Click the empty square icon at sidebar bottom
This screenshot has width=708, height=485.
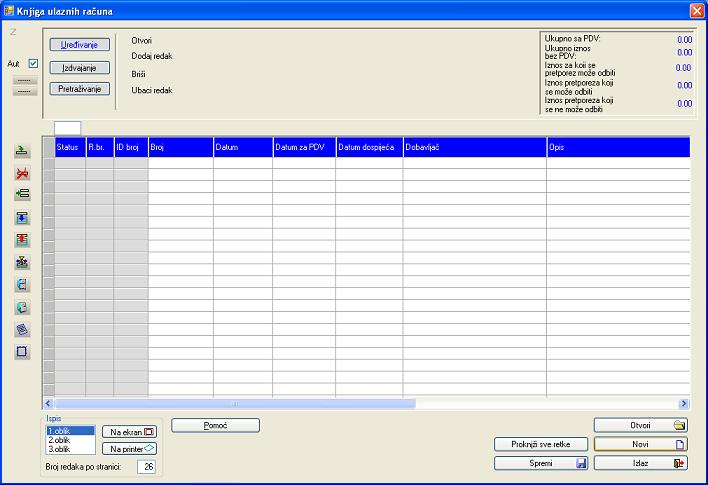(22, 352)
